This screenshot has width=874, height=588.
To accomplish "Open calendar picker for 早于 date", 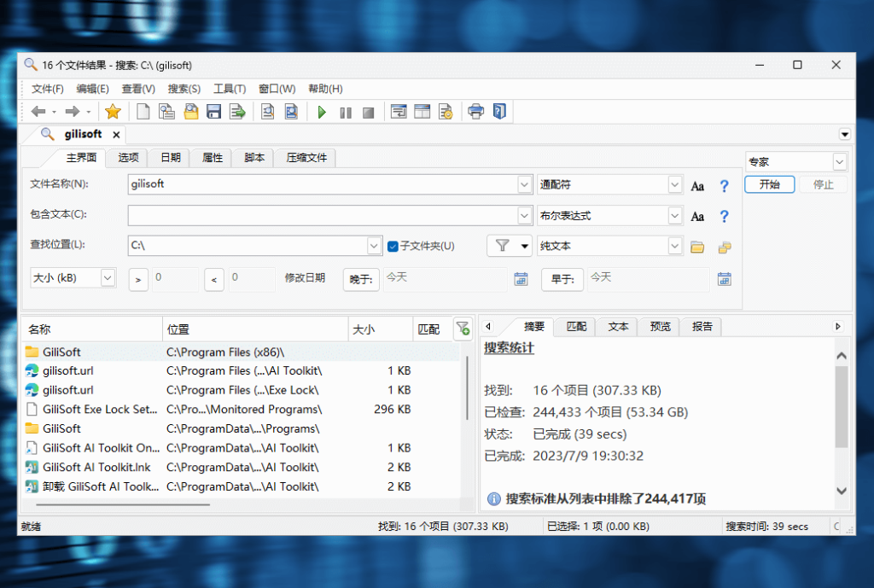I will (724, 279).
